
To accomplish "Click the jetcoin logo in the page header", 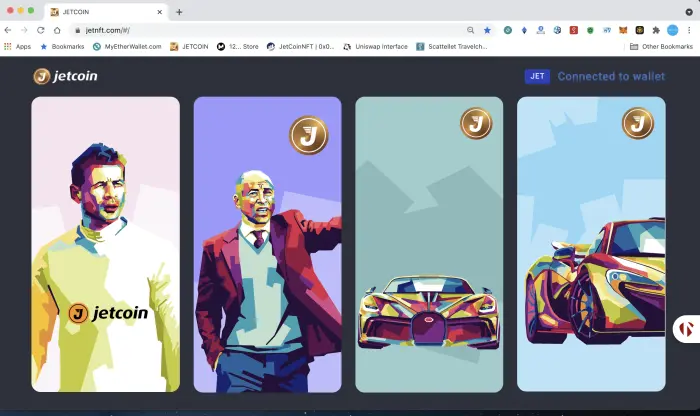I will 65,76.
